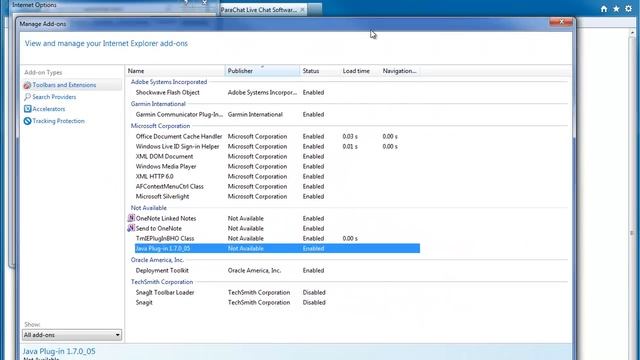The width and height of the screenshot is (640, 360).
Task: Collapse the Oracle America, Inc. group
Action: (157, 260)
